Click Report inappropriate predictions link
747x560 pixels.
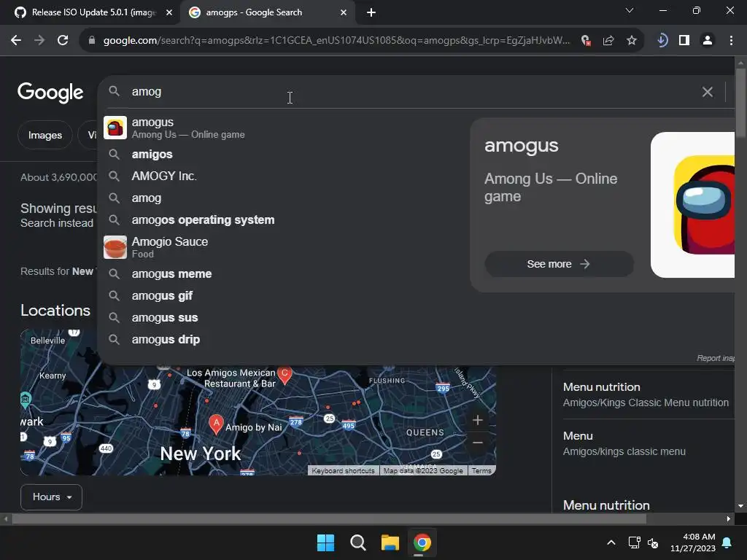[x=716, y=358]
